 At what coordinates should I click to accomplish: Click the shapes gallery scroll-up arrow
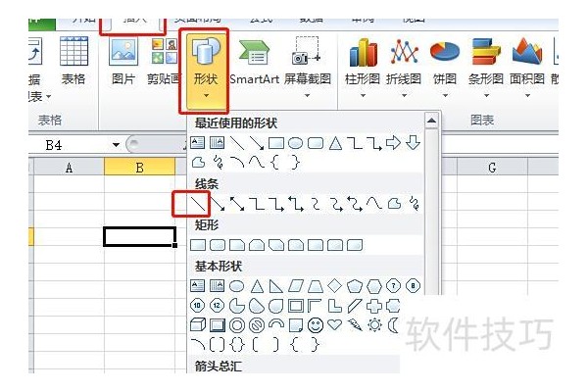(x=431, y=121)
